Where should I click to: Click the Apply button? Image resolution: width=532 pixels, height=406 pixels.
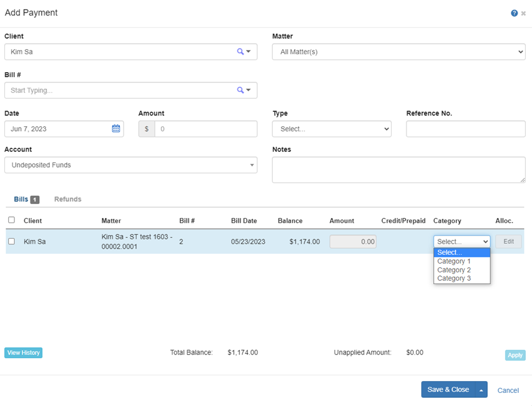click(x=515, y=355)
